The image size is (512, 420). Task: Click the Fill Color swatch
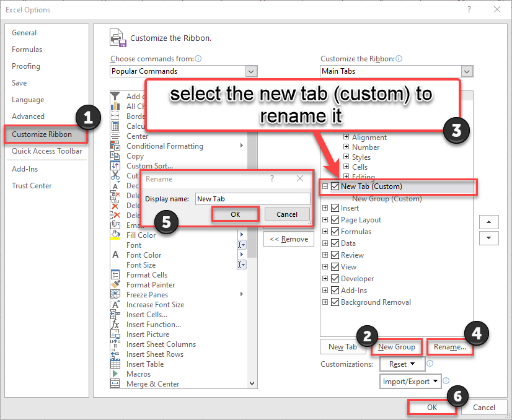115,235
